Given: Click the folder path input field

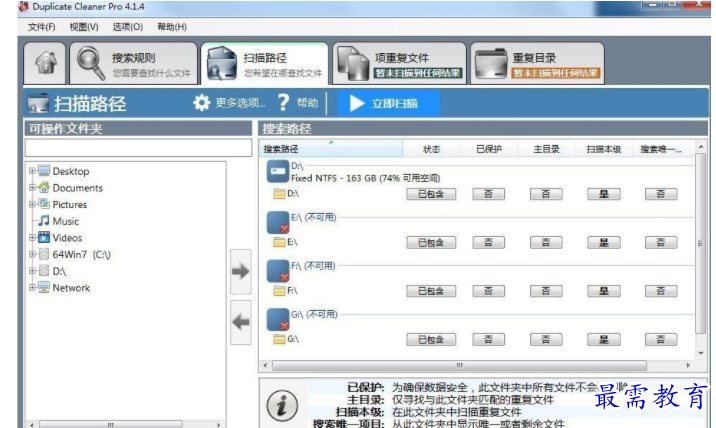Looking at the screenshot, I should click(x=138, y=148).
